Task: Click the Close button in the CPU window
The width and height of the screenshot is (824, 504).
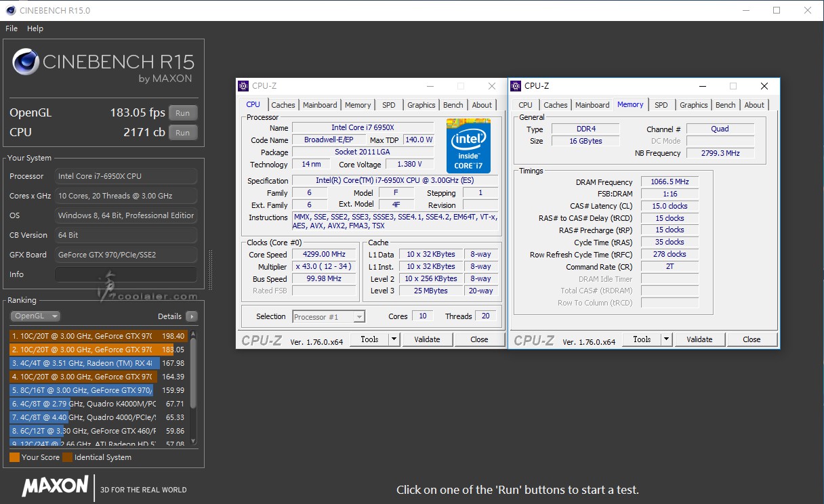Action: tap(479, 339)
